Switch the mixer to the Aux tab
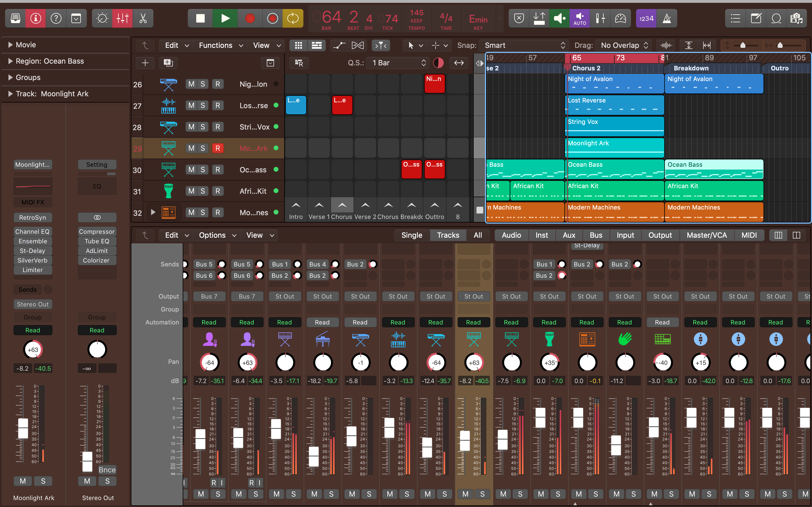 point(569,235)
